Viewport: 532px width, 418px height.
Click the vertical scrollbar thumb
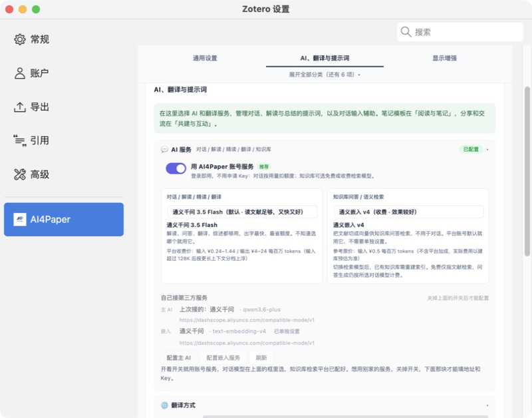pos(527,172)
